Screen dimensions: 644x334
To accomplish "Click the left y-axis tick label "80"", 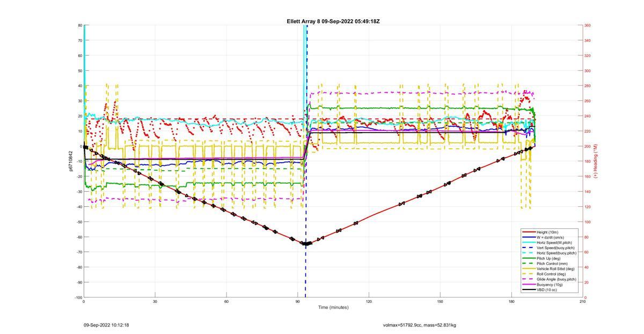I will [80, 25].
